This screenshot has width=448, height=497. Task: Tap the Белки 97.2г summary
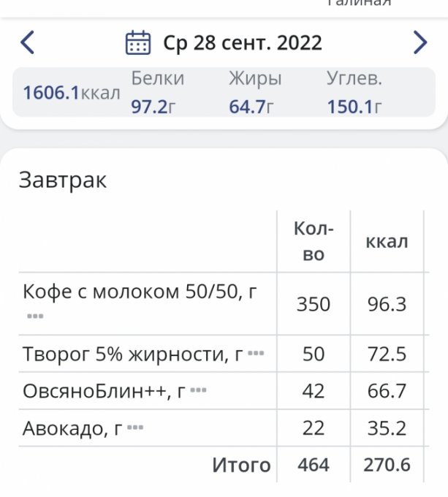[x=157, y=93]
